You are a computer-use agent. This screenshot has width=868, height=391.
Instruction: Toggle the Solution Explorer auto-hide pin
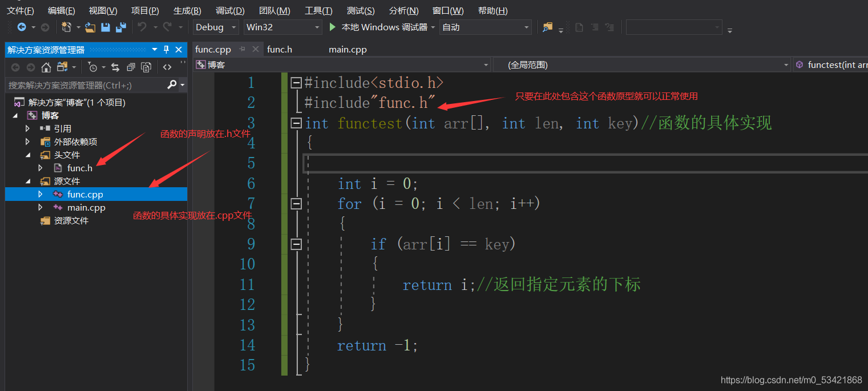point(166,50)
